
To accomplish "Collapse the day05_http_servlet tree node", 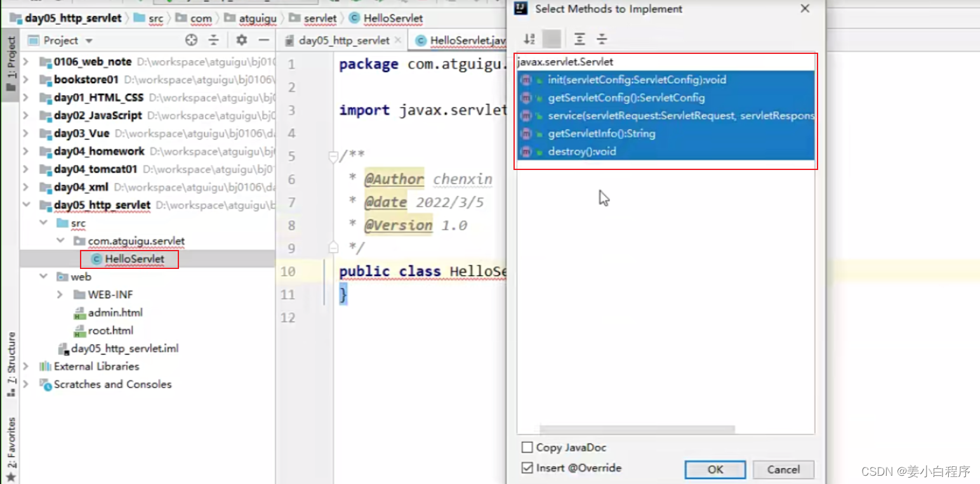I will 27,205.
